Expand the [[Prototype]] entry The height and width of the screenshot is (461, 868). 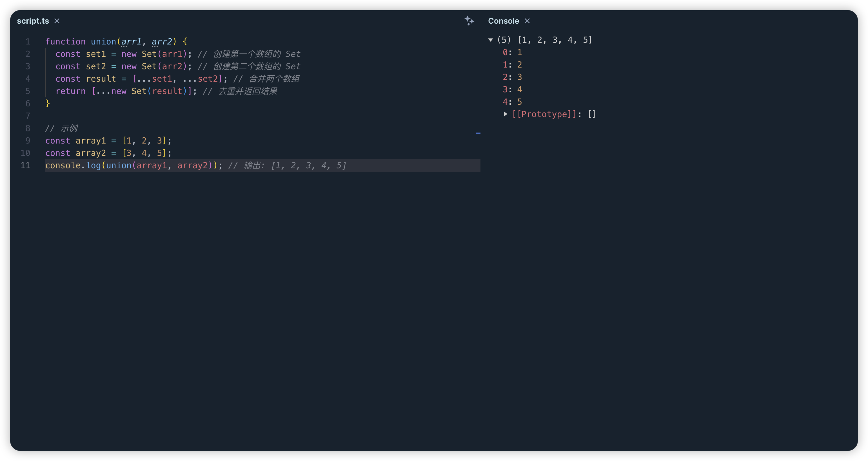[x=506, y=114]
